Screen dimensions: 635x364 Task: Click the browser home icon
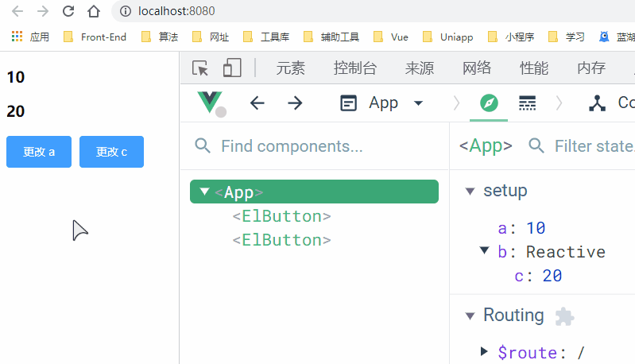pyautogui.click(x=94, y=11)
